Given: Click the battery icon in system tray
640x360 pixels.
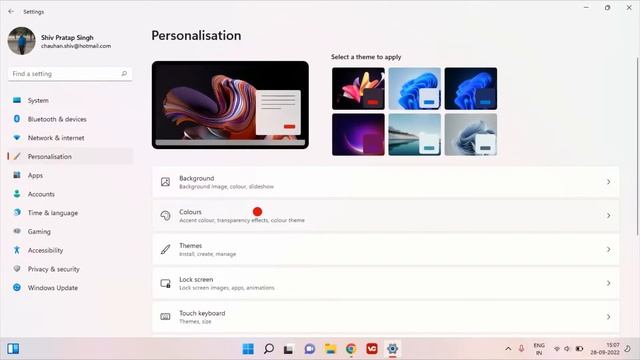Looking at the screenshot, I should [579, 349].
